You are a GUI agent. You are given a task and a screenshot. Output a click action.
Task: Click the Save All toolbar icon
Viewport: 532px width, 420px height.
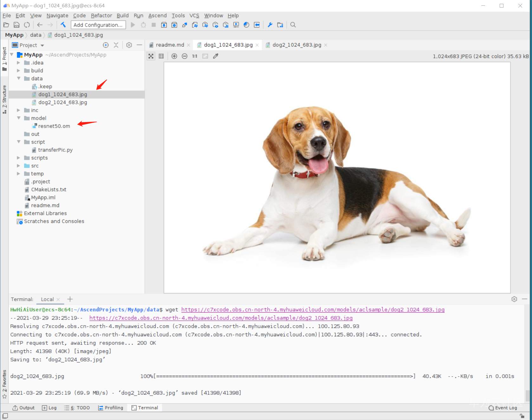(x=16, y=25)
